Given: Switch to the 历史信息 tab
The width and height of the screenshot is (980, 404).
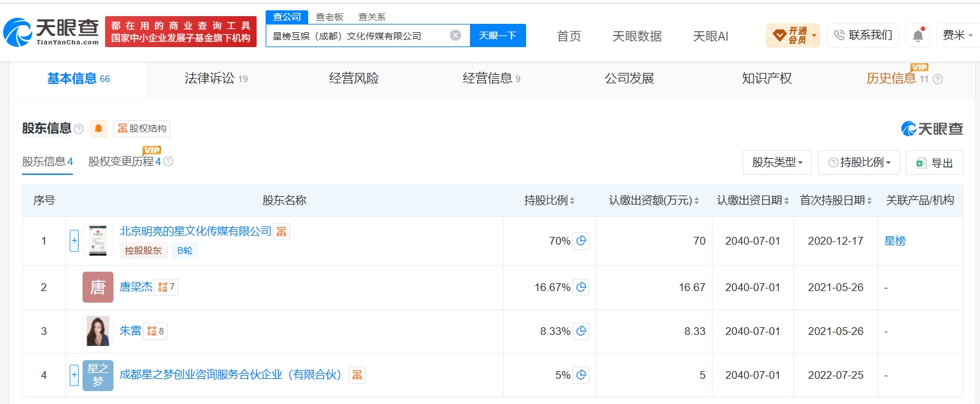Looking at the screenshot, I should point(891,79).
